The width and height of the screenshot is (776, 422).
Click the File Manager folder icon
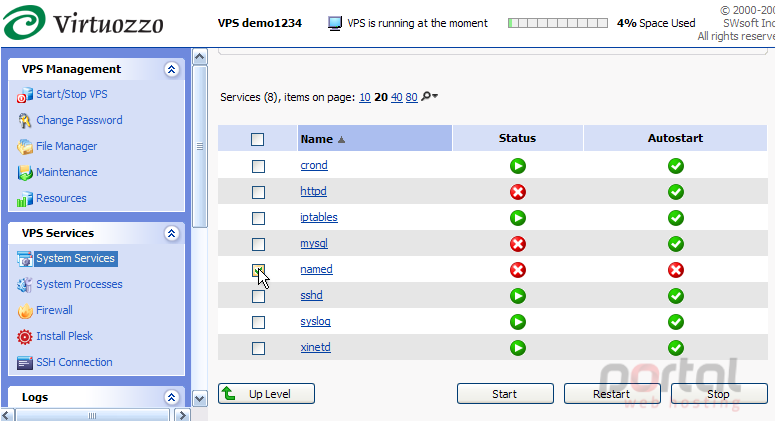click(x=24, y=147)
